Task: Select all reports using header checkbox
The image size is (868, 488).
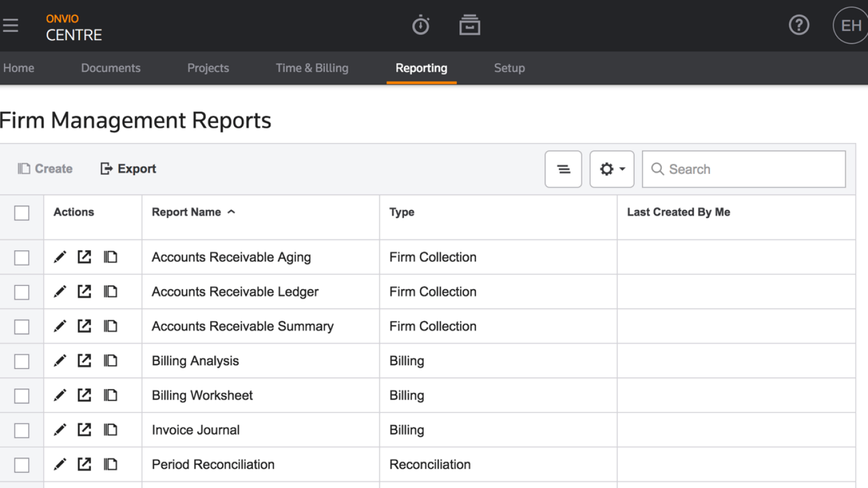Action: pyautogui.click(x=21, y=213)
